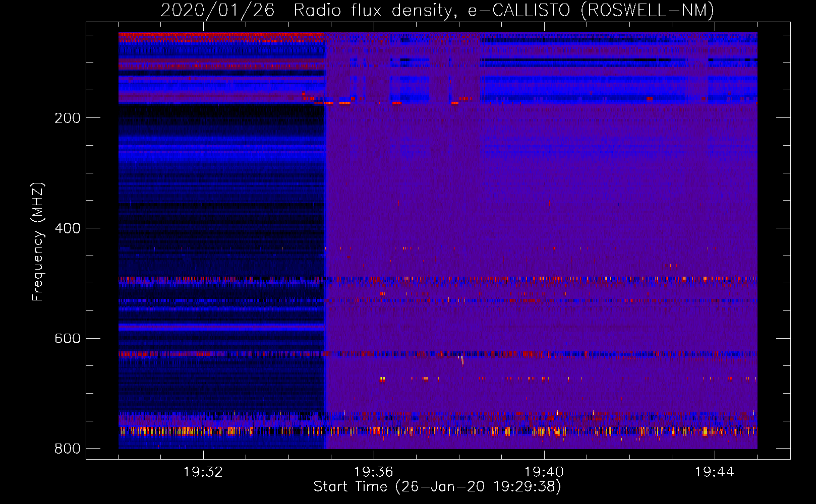Image resolution: width=816 pixels, height=504 pixels.
Task: Click the 19:32 time tick label
Action: (203, 472)
